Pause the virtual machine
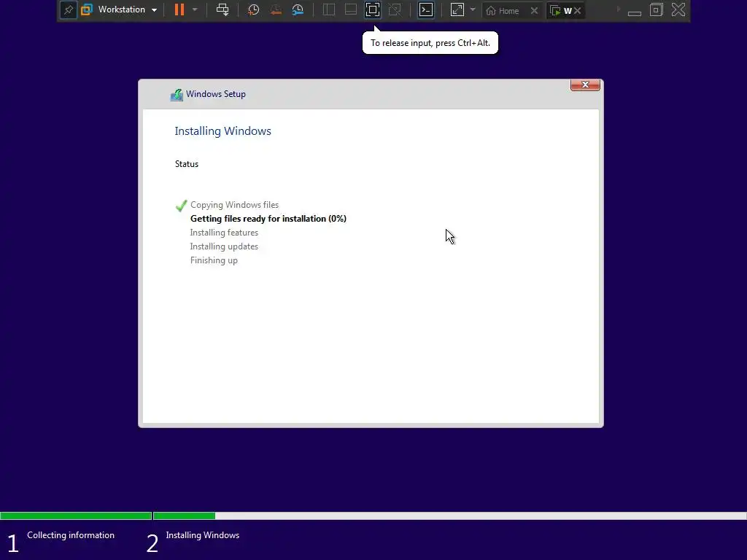 click(179, 9)
